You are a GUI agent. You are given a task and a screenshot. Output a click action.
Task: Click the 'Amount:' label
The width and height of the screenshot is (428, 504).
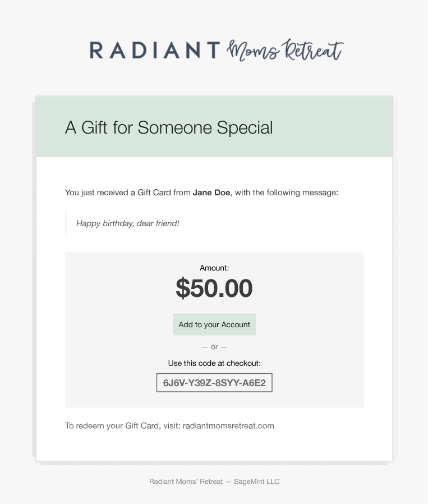tap(214, 268)
